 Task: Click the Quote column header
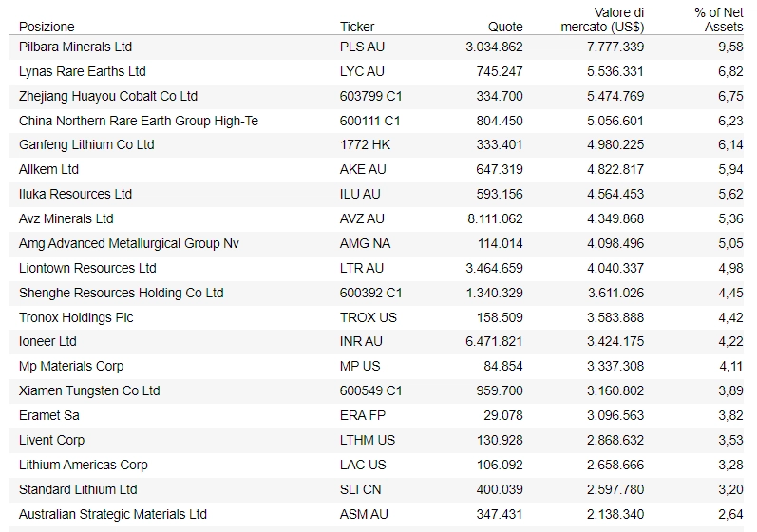tap(505, 27)
